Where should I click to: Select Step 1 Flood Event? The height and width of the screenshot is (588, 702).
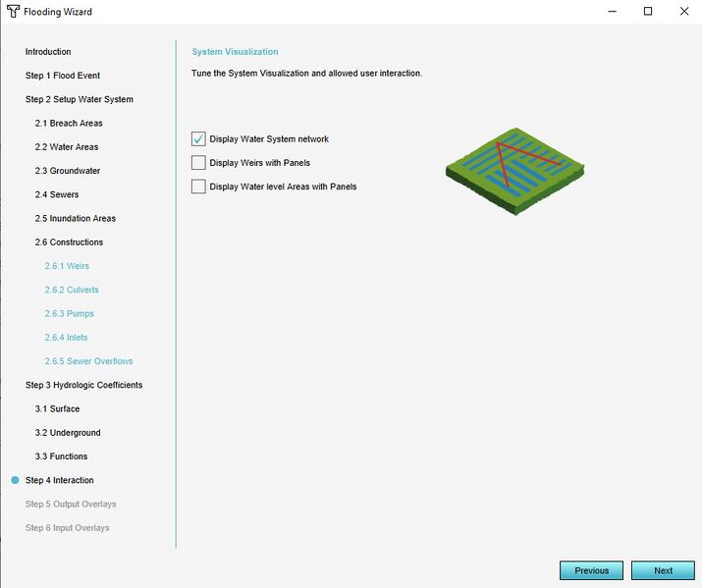pos(63,76)
